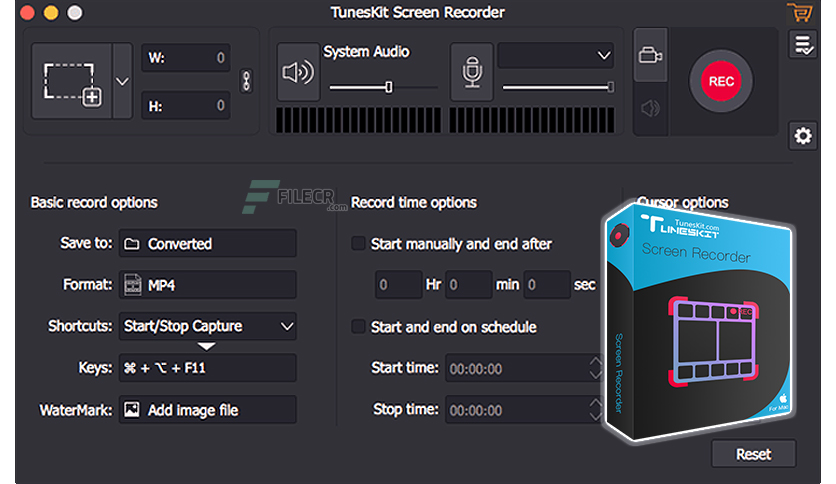Click the Stop time stepper arrows
Image resolution: width=836 pixels, height=484 pixels.
tap(596, 409)
